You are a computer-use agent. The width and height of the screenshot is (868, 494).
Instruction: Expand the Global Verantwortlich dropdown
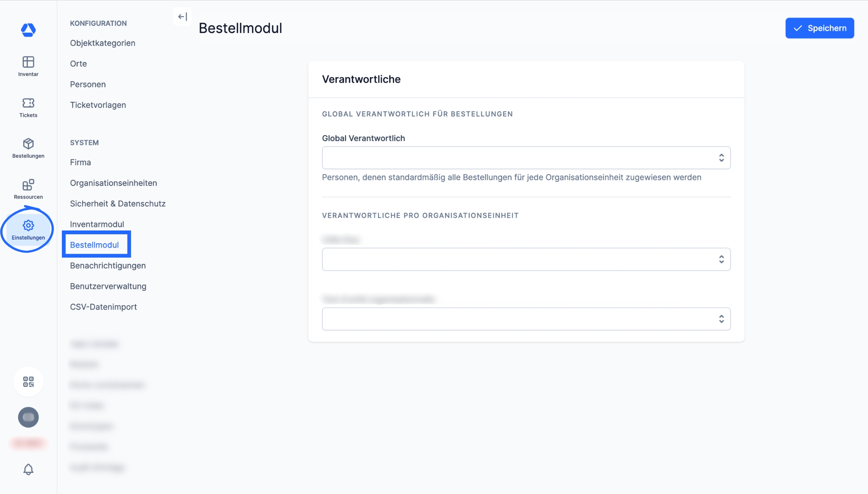(x=526, y=158)
